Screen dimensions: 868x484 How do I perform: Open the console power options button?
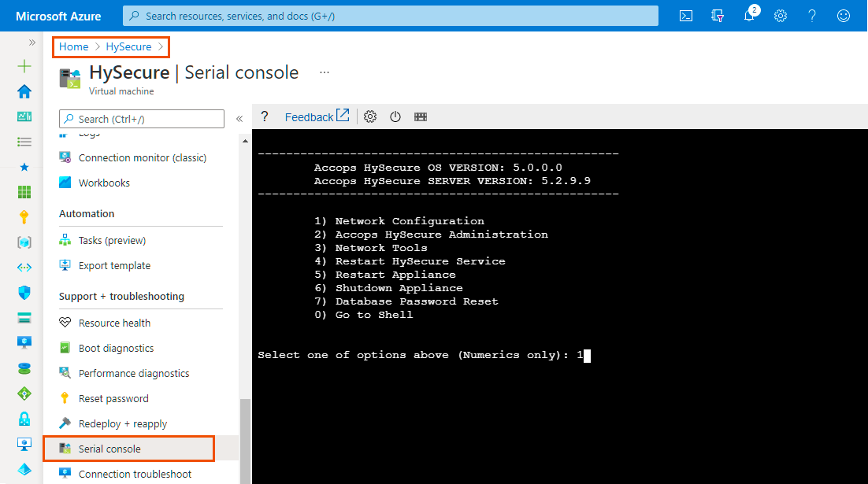click(395, 116)
